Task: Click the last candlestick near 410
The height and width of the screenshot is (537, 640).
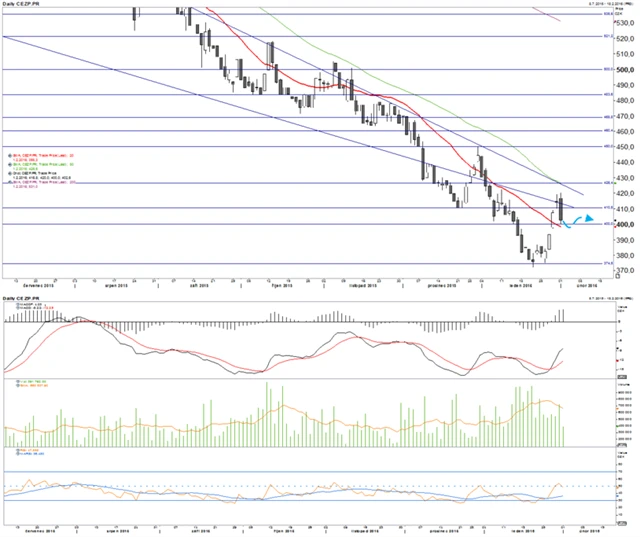Action: click(562, 210)
